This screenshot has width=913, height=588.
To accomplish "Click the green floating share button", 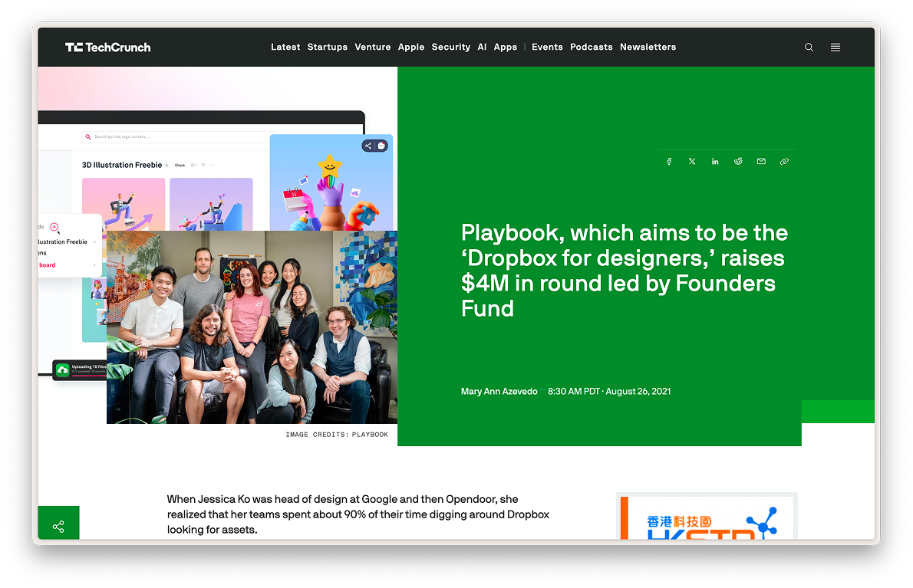I will coord(58,526).
